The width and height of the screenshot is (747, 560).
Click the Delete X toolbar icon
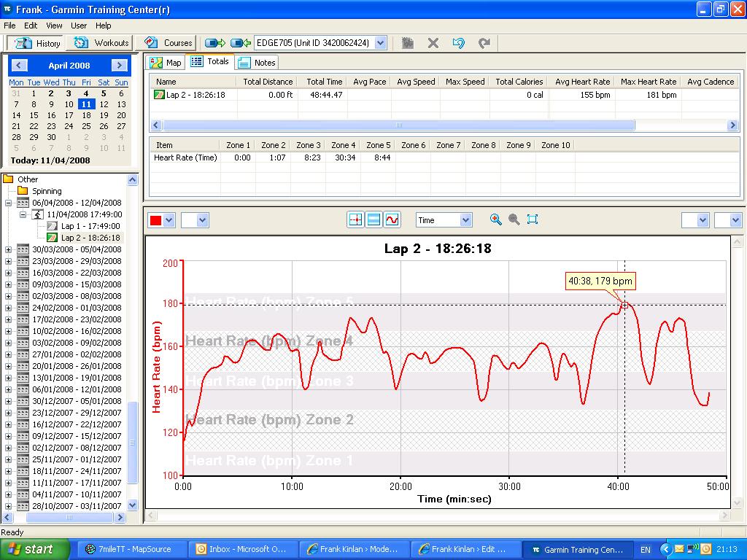433,43
